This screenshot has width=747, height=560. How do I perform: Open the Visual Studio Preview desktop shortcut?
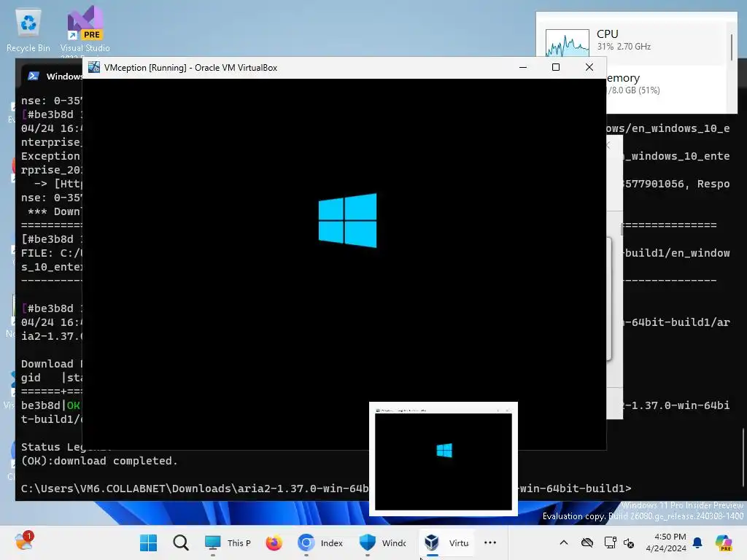point(85,31)
